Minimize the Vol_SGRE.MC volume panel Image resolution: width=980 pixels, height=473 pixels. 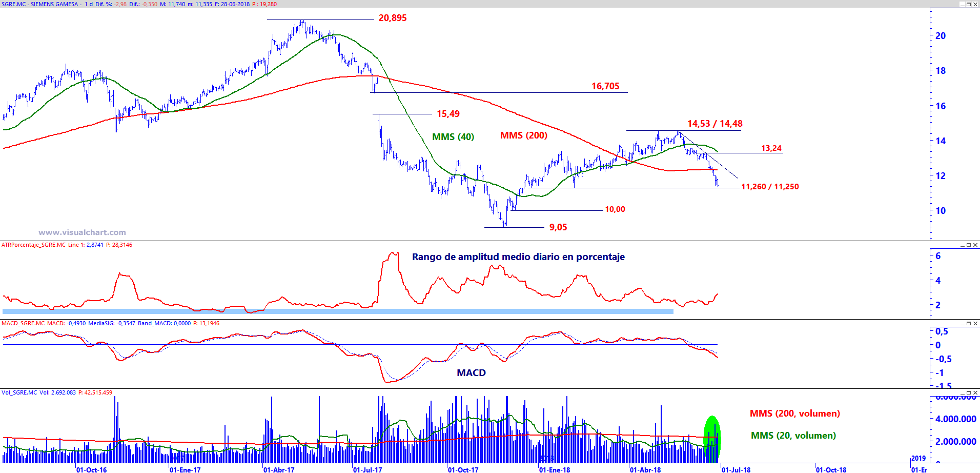pos(963,393)
